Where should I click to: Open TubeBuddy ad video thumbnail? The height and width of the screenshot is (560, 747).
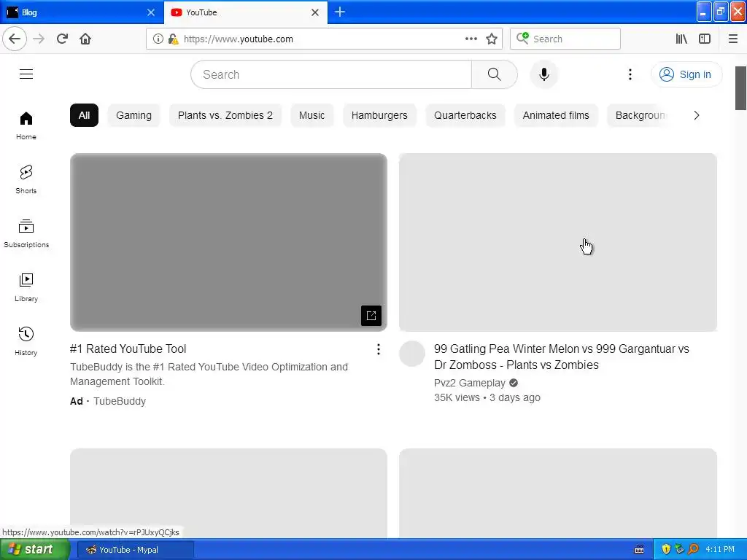pos(228,242)
